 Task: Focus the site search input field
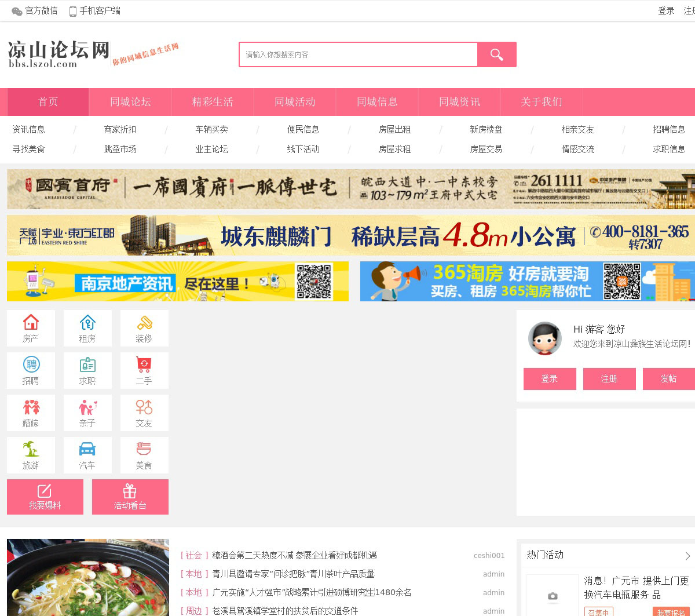click(358, 54)
